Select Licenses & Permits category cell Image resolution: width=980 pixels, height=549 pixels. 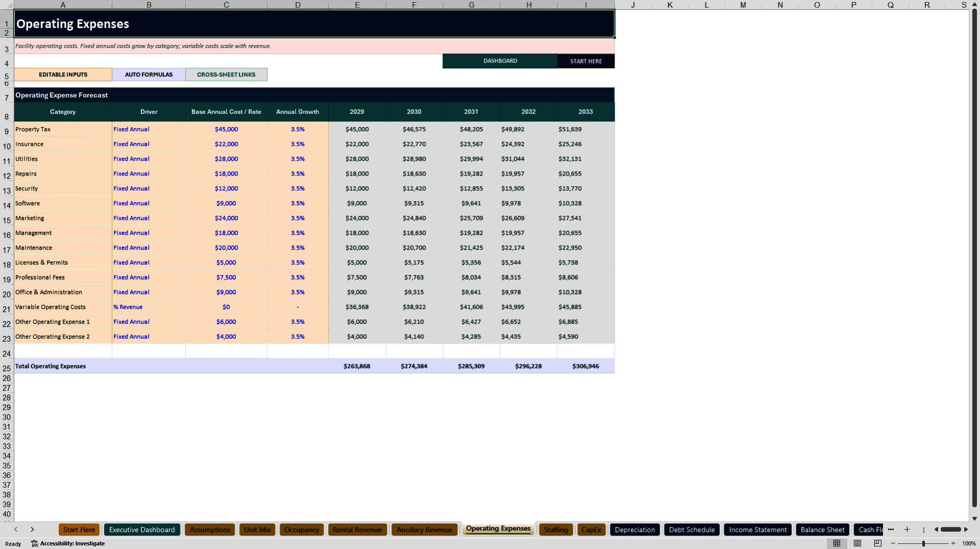coord(63,262)
